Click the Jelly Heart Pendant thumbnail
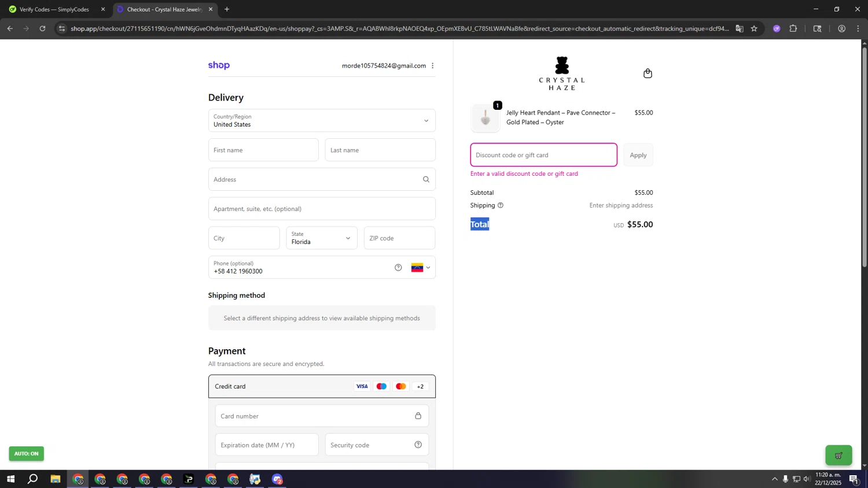This screenshot has height=488, width=868. (x=486, y=118)
